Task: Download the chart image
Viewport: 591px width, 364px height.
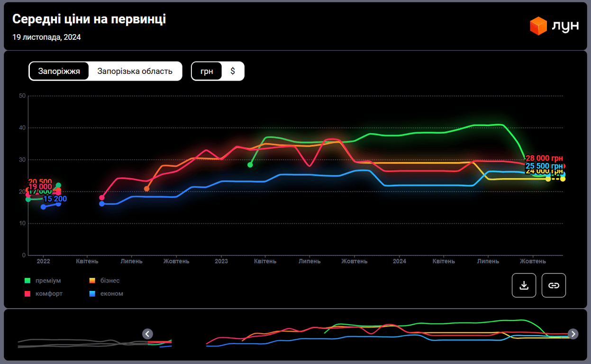Action: [524, 285]
